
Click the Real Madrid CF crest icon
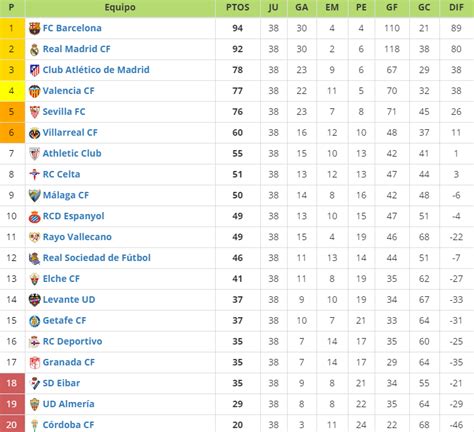point(34,49)
